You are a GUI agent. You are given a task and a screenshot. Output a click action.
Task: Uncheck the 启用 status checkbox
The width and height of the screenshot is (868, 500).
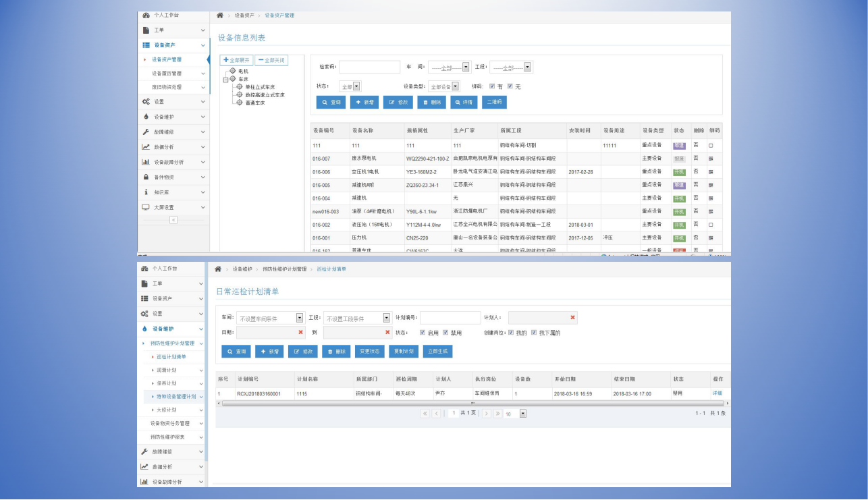(423, 333)
